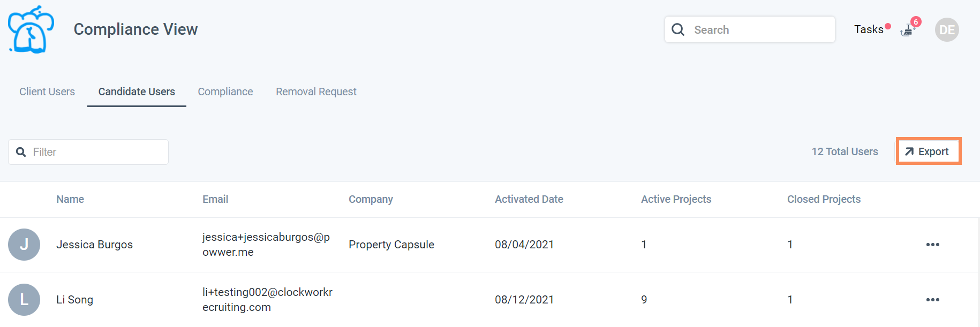
Task: Open the Tasks link
Action: 869,29
